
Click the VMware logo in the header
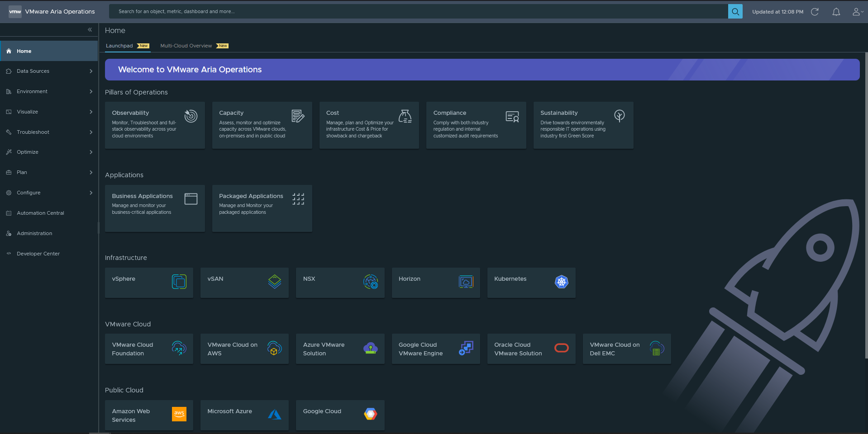(15, 12)
